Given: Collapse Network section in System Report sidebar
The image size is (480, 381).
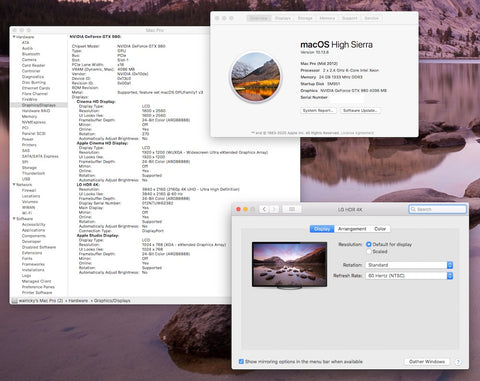Looking at the screenshot, I should [14, 184].
